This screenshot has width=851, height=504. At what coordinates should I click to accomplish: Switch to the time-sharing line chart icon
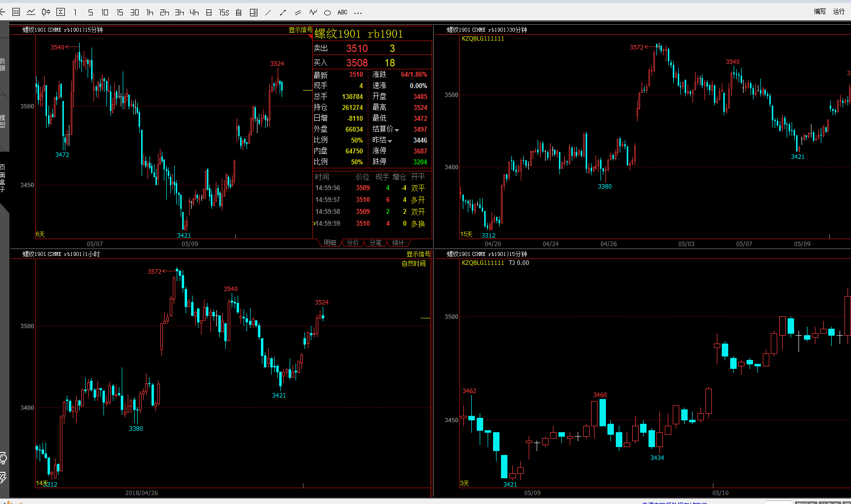[x=31, y=12]
